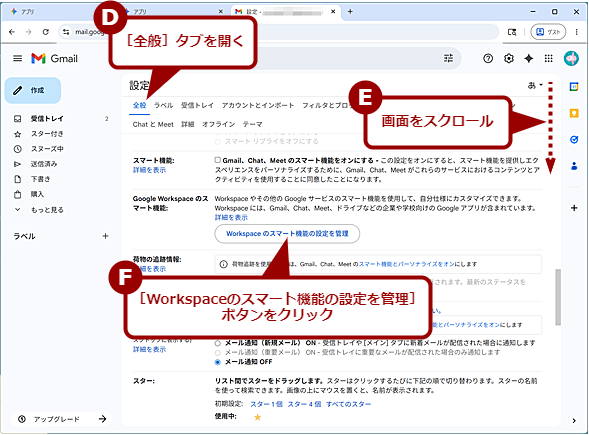This screenshot has height=435, width=589.
Task: Open the Gemini sparkle icon
Action: tap(529, 59)
